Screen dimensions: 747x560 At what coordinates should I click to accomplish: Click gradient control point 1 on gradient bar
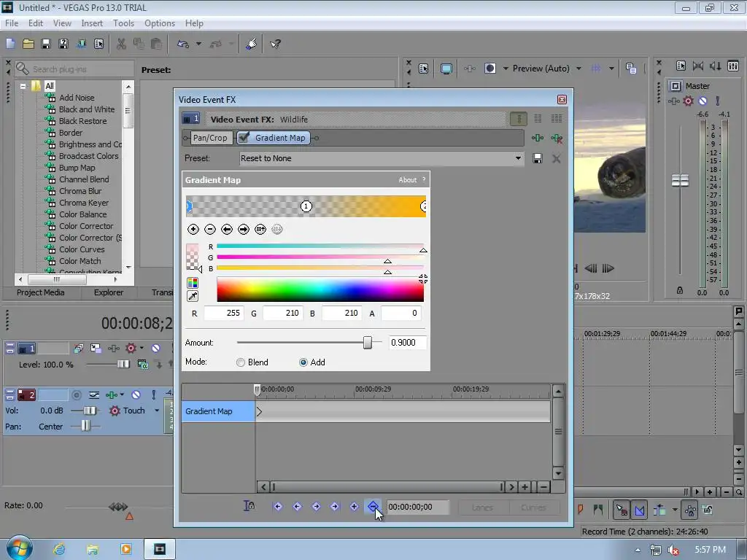coord(306,206)
